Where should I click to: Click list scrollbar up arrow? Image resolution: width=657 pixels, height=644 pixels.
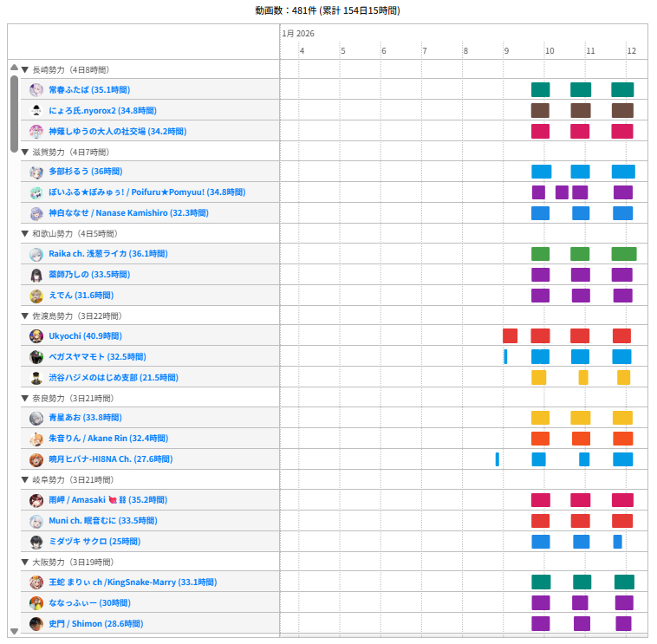coord(14,67)
